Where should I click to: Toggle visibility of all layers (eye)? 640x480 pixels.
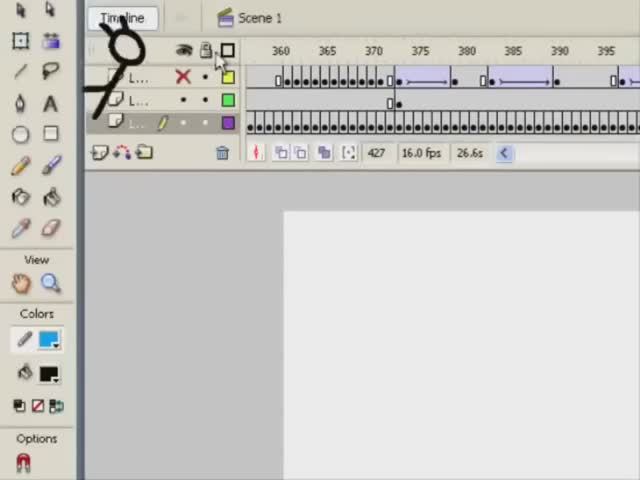[184, 51]
